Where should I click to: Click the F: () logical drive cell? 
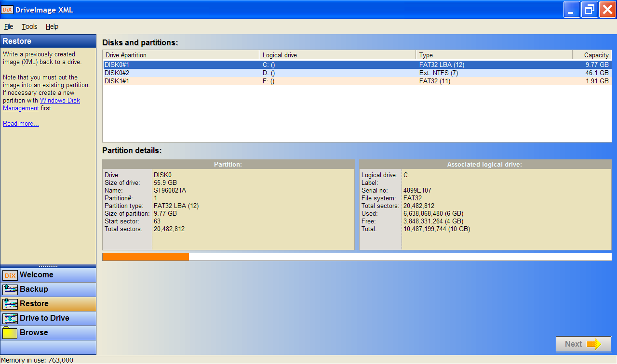point(268,81)
